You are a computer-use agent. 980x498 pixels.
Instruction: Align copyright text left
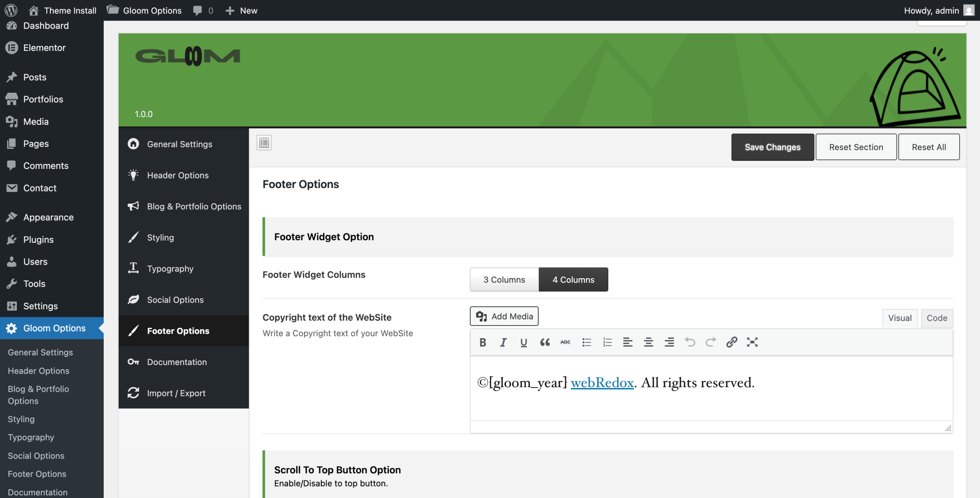click(x=628, y=342)
